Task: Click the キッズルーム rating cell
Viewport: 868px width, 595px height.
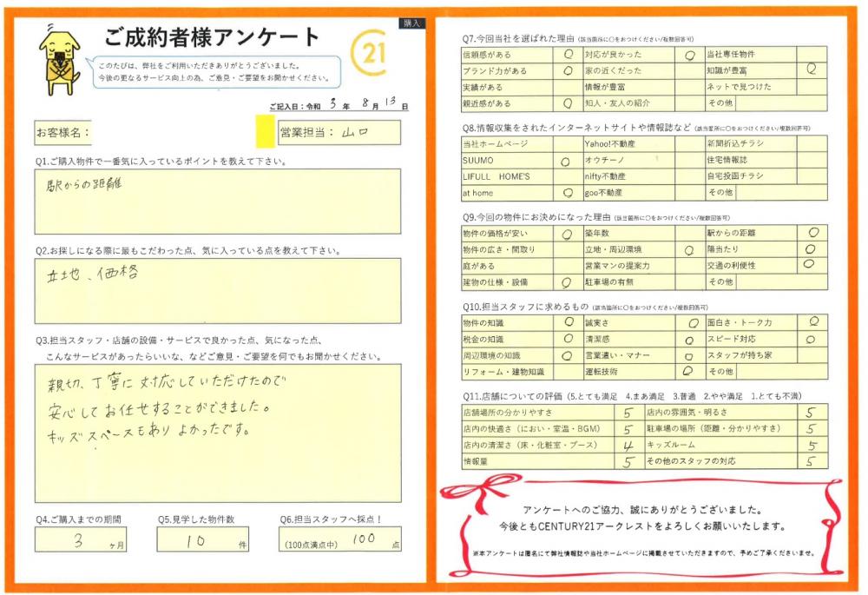Action: (x=811, y=445)
